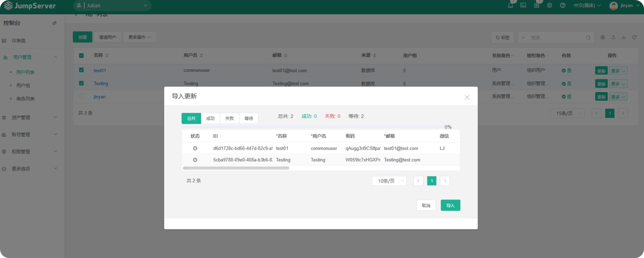Sort by the email column arrows
This screenshot has height=258, width=644.
(x=286, y=55)
